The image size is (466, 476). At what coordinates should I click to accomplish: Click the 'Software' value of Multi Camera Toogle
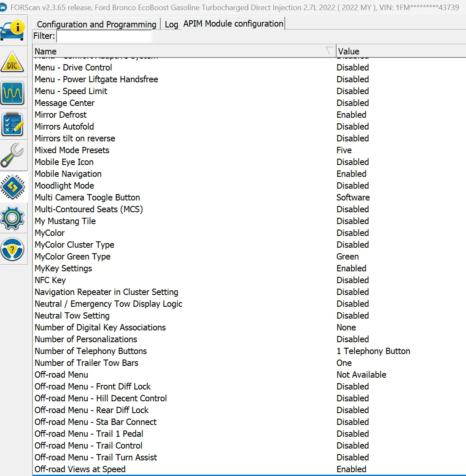pyautogui.click(x=353, y=197)
